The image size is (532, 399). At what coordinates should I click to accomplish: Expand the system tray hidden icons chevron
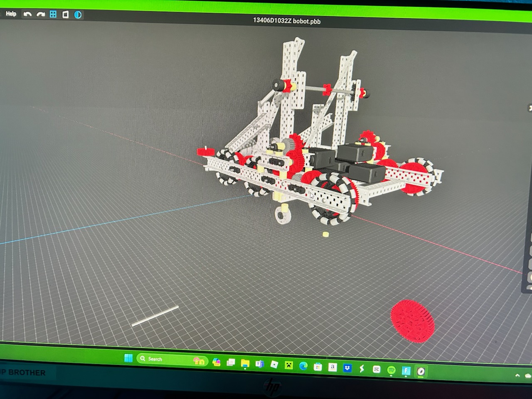click(517, 375)
